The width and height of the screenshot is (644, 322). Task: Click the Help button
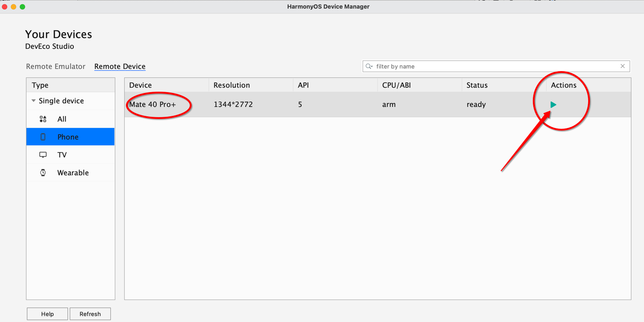[x=47, y=314]
